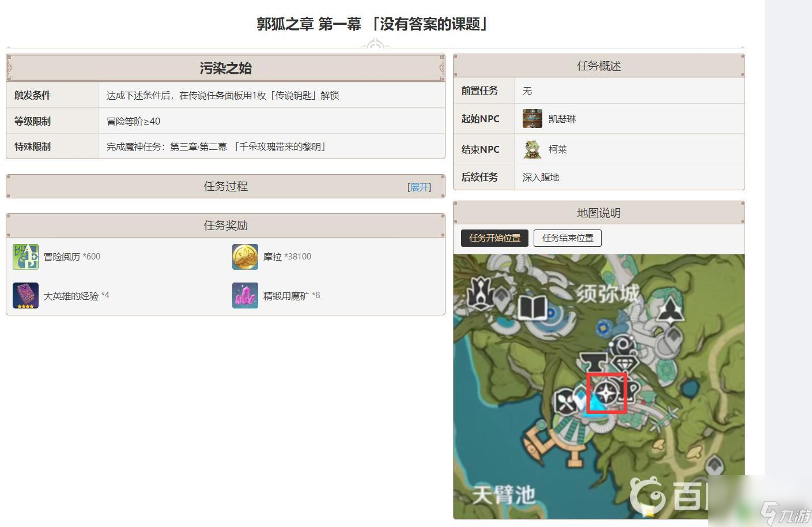The image size is (812, 527).
Task: Click the 大英雄的经验 reward name
Action: pos(71,296)
